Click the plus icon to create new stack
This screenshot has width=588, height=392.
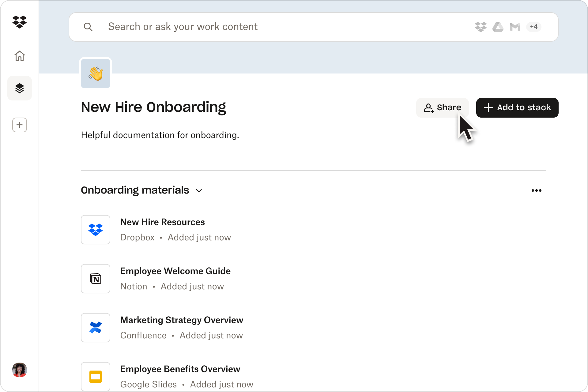click(x=19, y=125)
